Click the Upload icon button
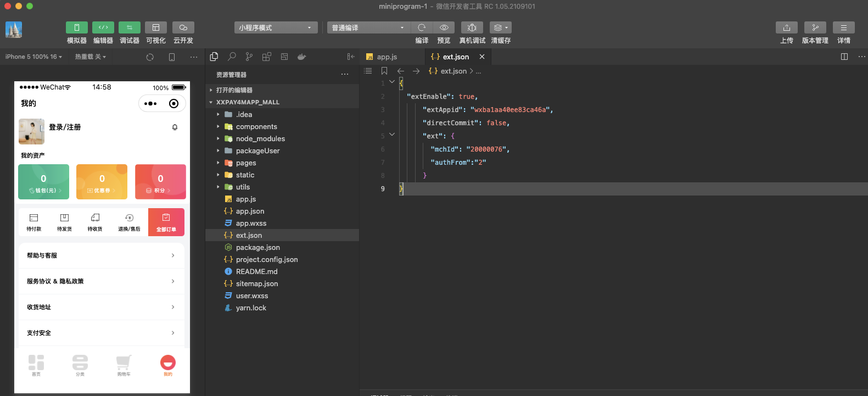Viewport: 868px width, 396px height. click(787, 27)
